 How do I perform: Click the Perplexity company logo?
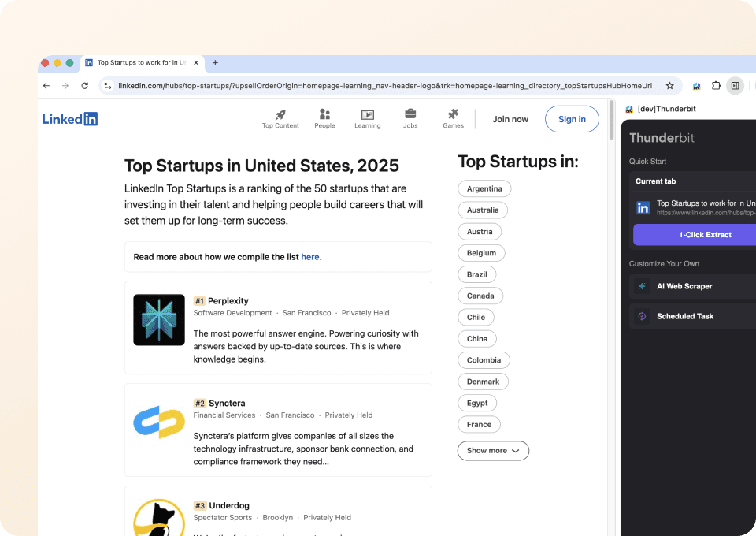(x=159, y=320)
